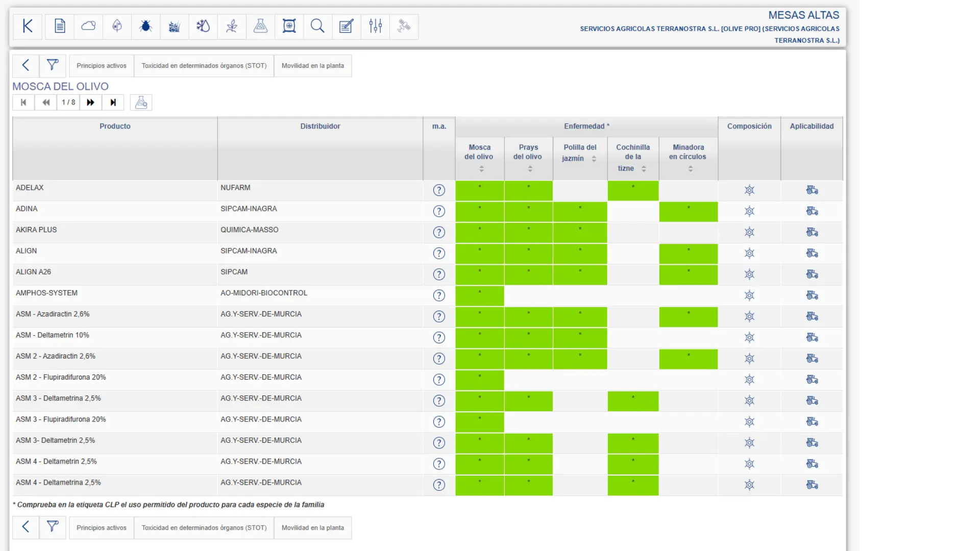Open the weather cloud icon

click(x=88, y=26)
